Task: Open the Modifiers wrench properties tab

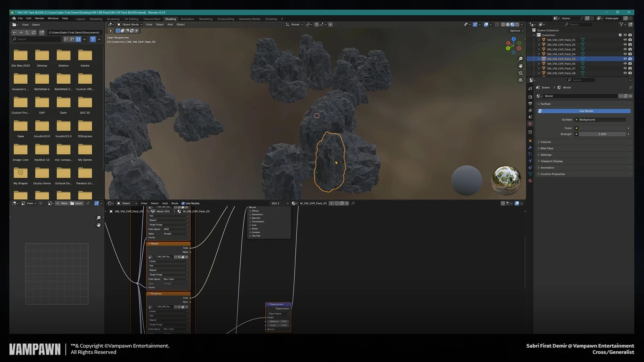Action: (x=530, y=148)
